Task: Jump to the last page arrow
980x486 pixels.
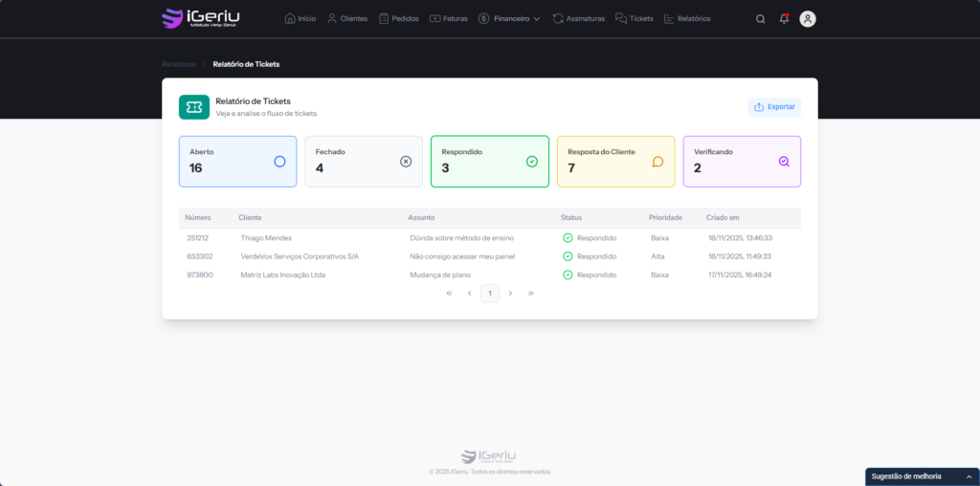Action: coord(531,294)
